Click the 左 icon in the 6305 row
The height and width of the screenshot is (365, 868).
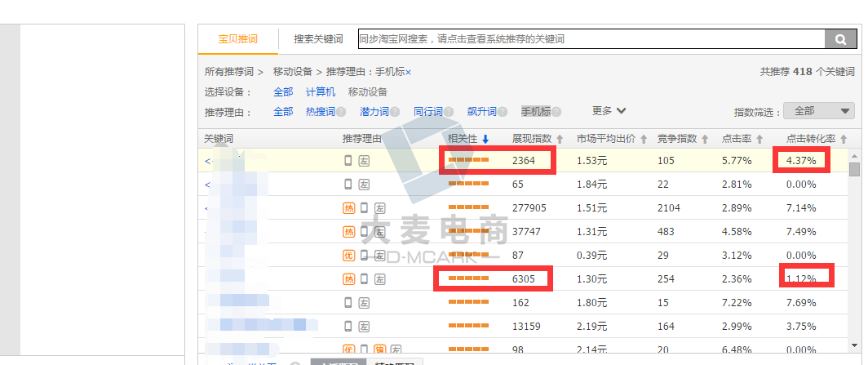pyautogui.click(x=380, y=279)
